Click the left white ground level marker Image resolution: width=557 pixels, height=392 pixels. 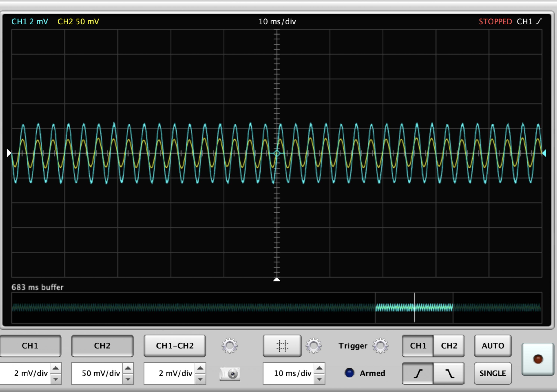(9, 153)
